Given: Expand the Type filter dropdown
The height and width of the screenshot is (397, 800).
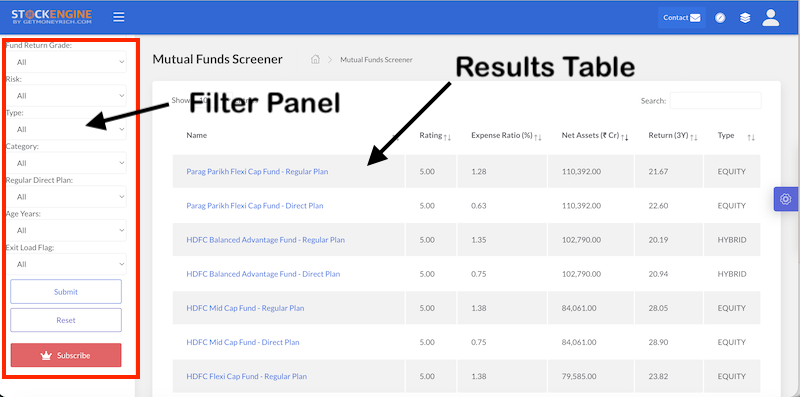Looking at the screenshot, I should (66, 129).
